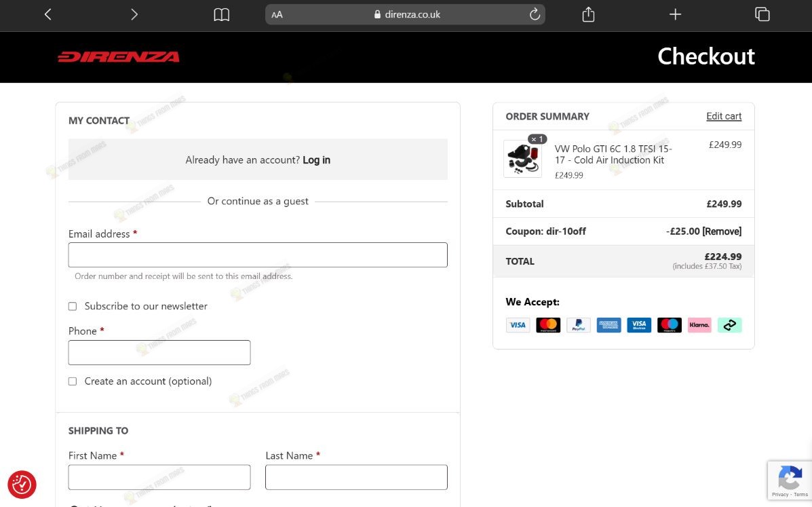Click the 'Coupon: dir-10off' label
Image resolution: width=812 pixels, height=507 pixels.
546,231
